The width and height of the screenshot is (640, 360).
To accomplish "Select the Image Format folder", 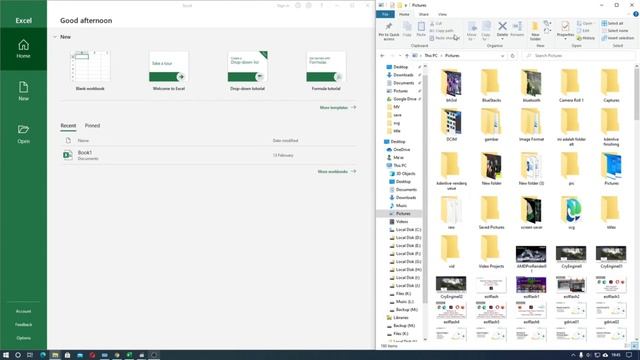I will tap(531, 124).
